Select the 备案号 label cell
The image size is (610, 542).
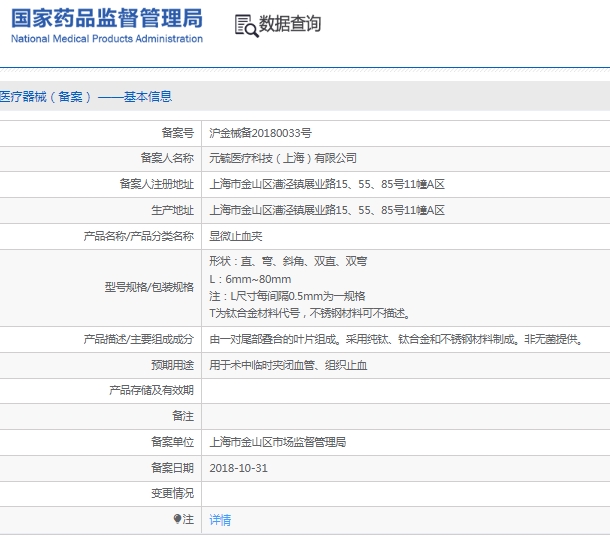(178, 133)
